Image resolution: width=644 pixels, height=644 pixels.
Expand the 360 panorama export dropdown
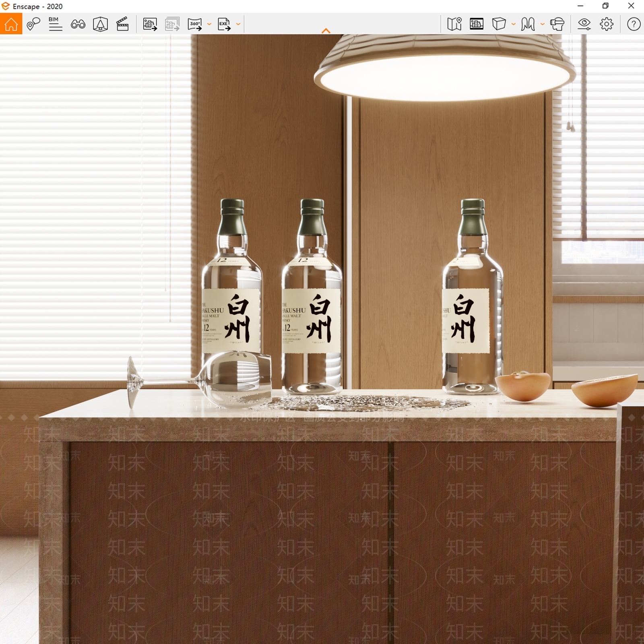pyautogui.click(x=209, y=24)
